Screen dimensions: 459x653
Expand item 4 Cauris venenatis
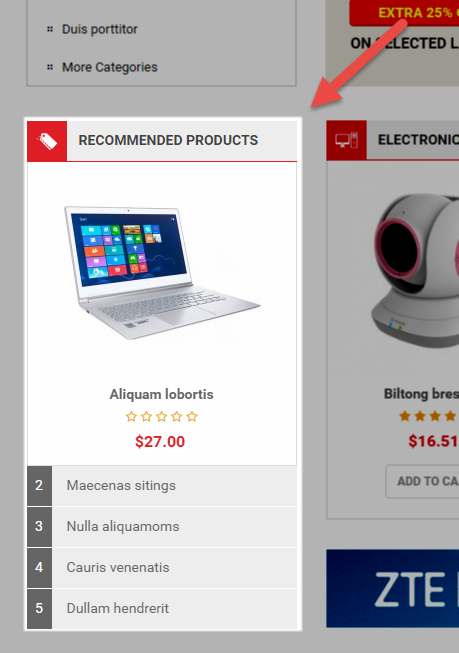[162, 567]
